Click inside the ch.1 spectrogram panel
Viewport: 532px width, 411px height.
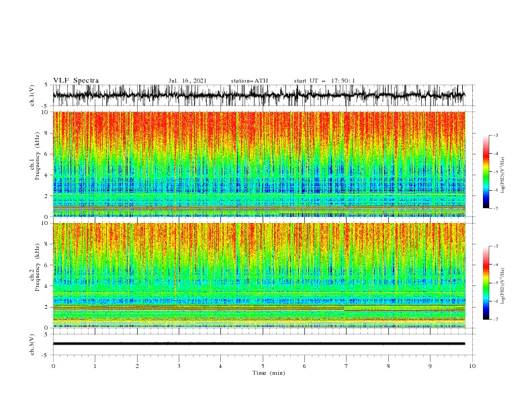pyautogui.click(x=259, y=164)
